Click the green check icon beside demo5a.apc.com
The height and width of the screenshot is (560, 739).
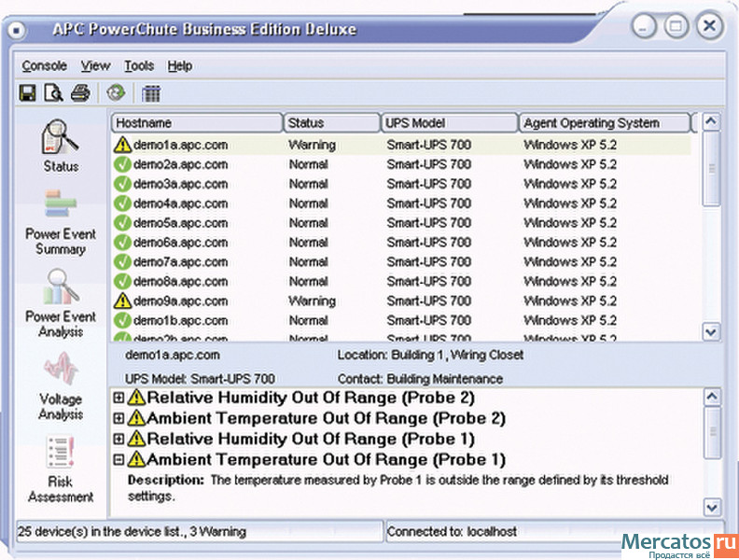(x=122, y=223)
